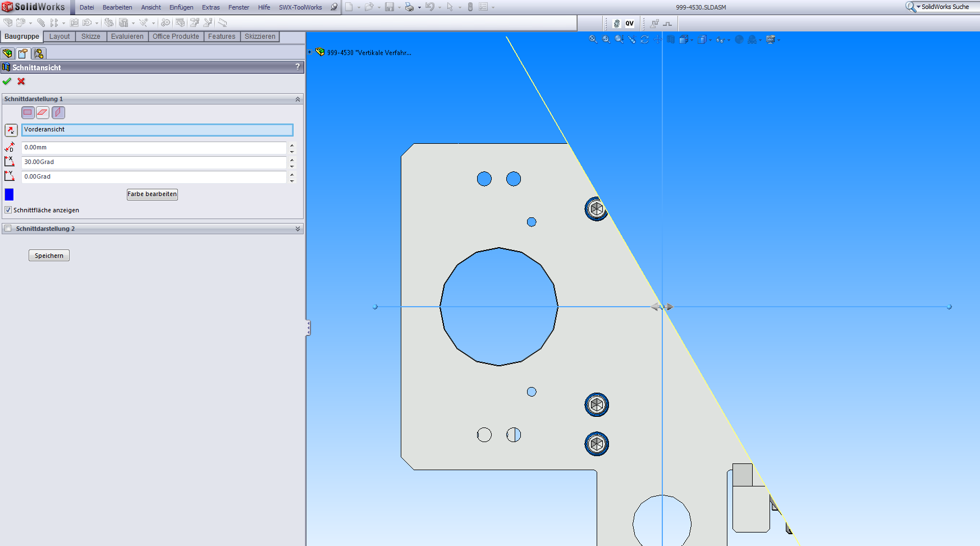980x546 pixels.
Task: Click the Farbe bearbeiten button
Action: (x=152, y=194)
